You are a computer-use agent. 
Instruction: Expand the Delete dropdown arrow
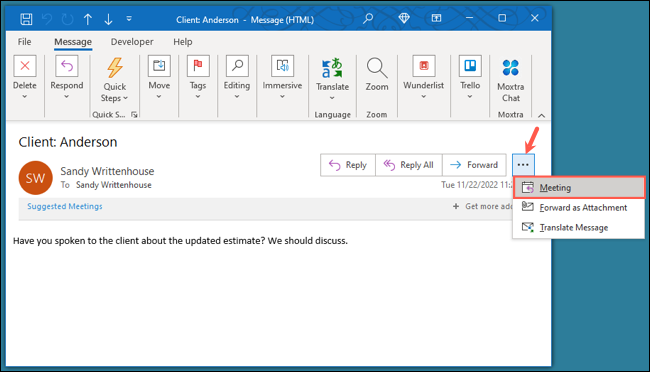25,97
